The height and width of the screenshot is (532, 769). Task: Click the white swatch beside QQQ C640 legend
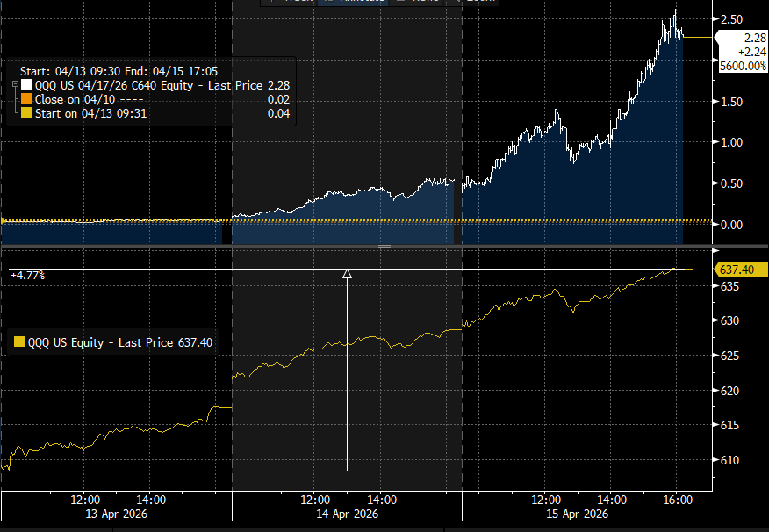25,84
